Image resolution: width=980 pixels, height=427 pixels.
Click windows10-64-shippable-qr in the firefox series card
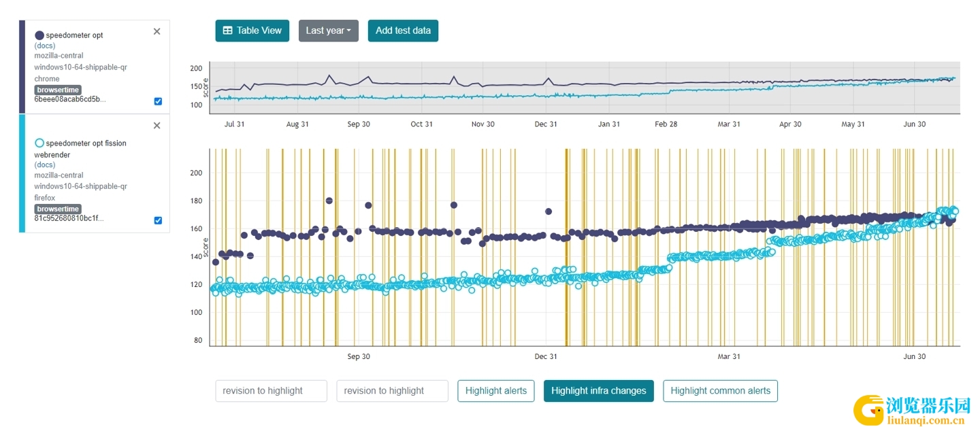pos(81,186)
